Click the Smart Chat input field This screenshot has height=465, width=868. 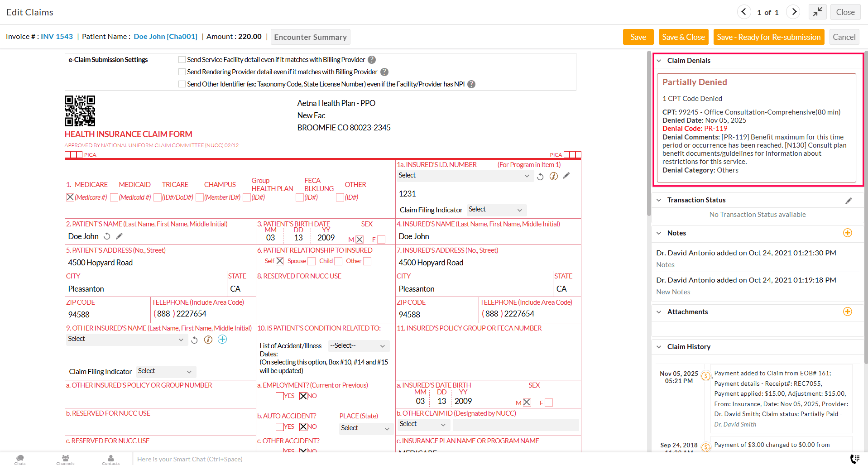point(272,459)
